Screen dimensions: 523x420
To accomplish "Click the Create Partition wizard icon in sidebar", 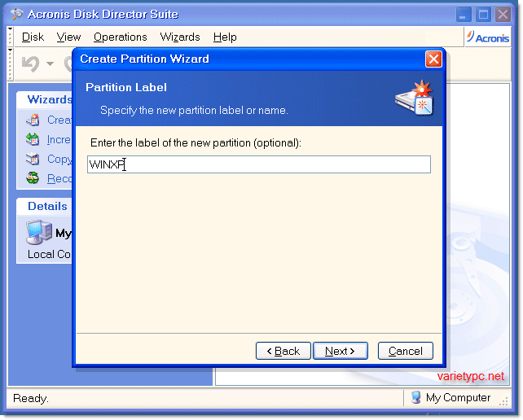I will [33, 120].
